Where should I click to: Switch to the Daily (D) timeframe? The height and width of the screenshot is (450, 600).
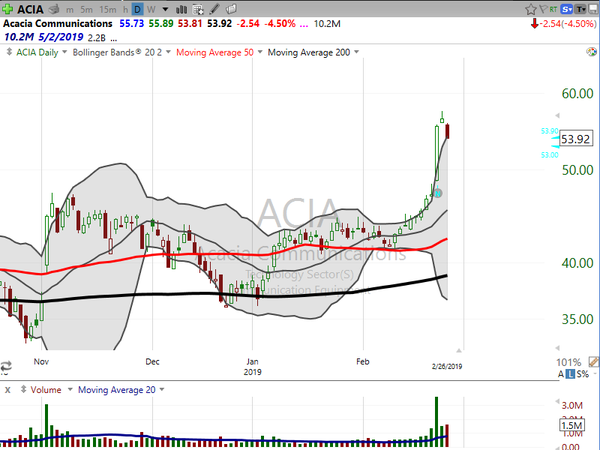point(137,9)
